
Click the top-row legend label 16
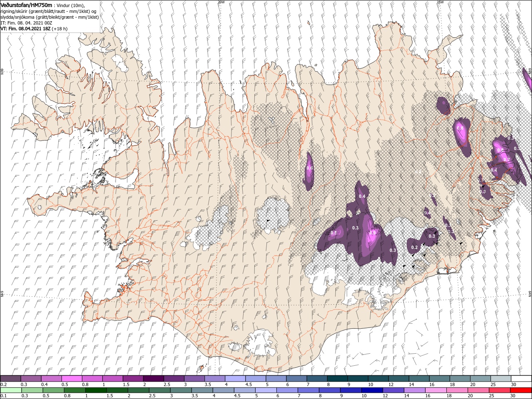click(x=432, y=384)
